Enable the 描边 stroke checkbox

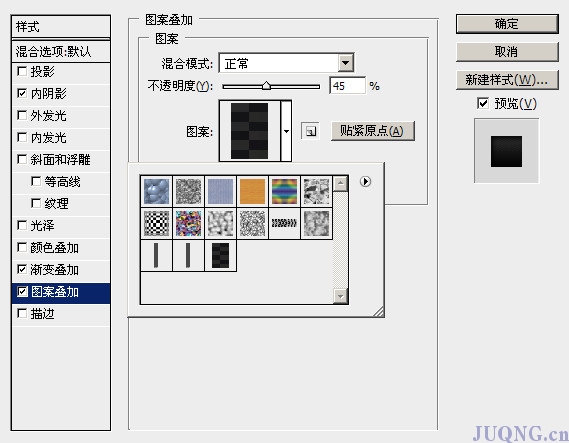(x=22, y=313)
